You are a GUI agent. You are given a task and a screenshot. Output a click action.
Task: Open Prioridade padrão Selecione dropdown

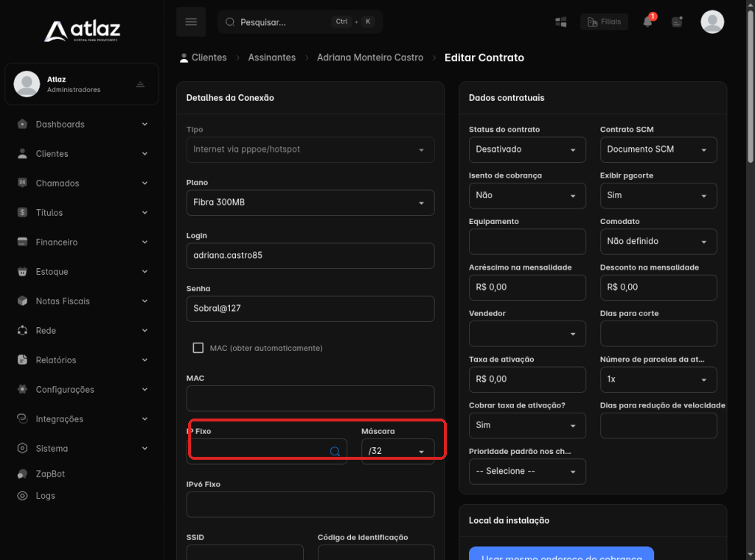[x=527, y=471]
